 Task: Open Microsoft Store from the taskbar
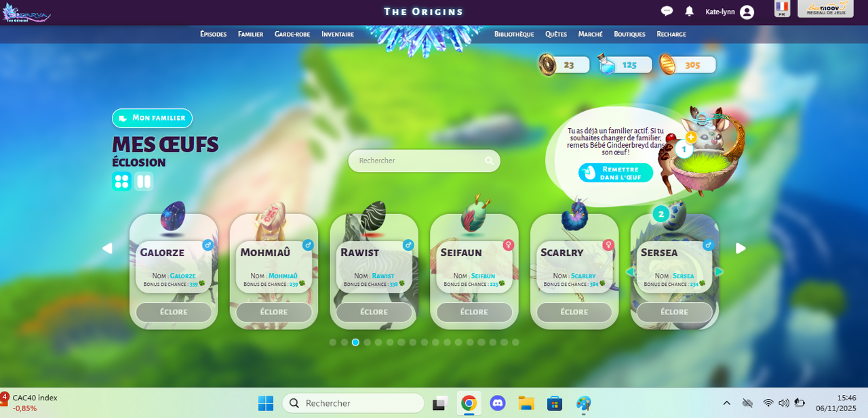tap(555, 403)
